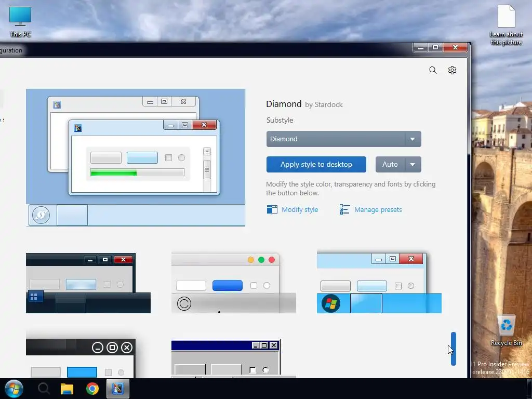The height and width of the screenshot is (399, 532).
Task: Select the Windows 7 Aero style thumbnail
Action: coord(379,282)
